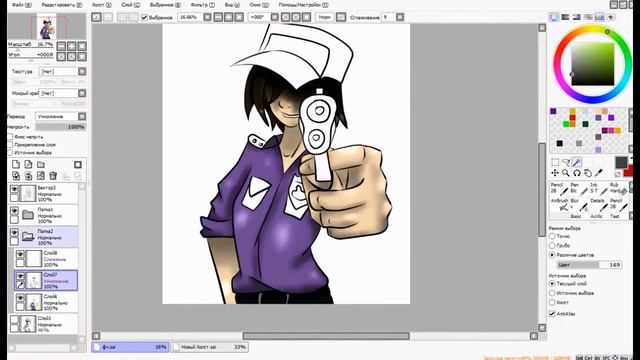The width and height of the screenshot is (640, 360).
Task: Toggle the Выбранное checkbox in toolbar
Action: [x=144, y=17]
